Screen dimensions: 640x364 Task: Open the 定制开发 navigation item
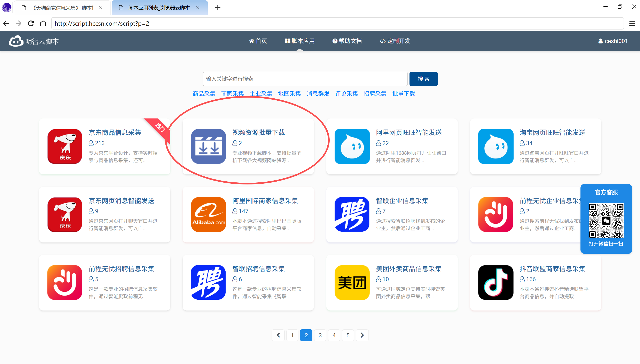click(x=395, y=41)
